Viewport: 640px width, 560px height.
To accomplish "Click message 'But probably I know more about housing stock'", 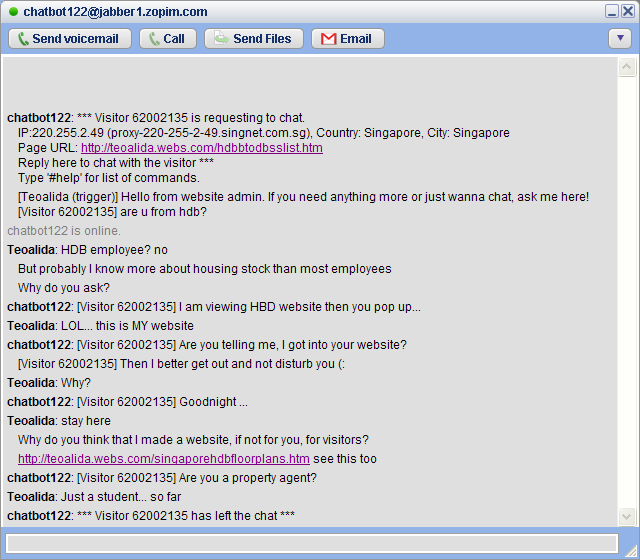I will [204, 269].
